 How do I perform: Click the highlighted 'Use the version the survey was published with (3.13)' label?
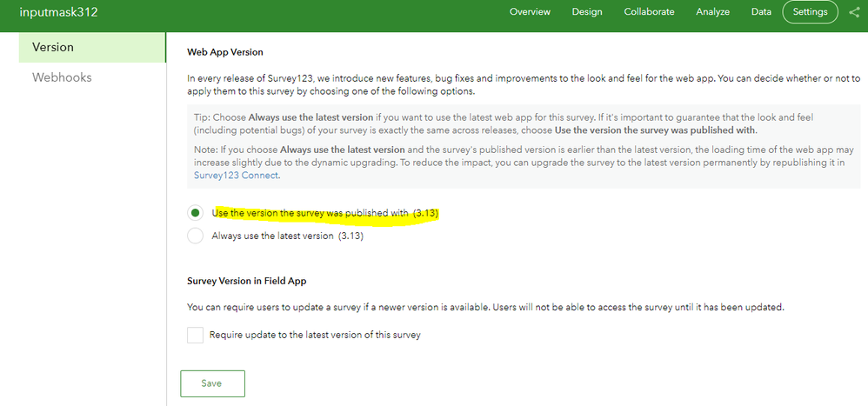coord(325,213)
